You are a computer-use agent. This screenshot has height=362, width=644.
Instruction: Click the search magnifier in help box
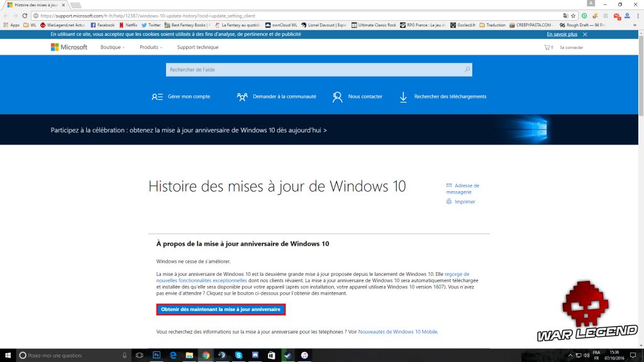click(467, 70)
